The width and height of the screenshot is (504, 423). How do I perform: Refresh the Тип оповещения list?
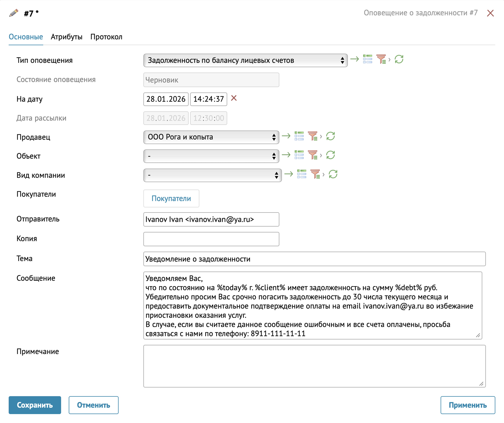point(399,59)
